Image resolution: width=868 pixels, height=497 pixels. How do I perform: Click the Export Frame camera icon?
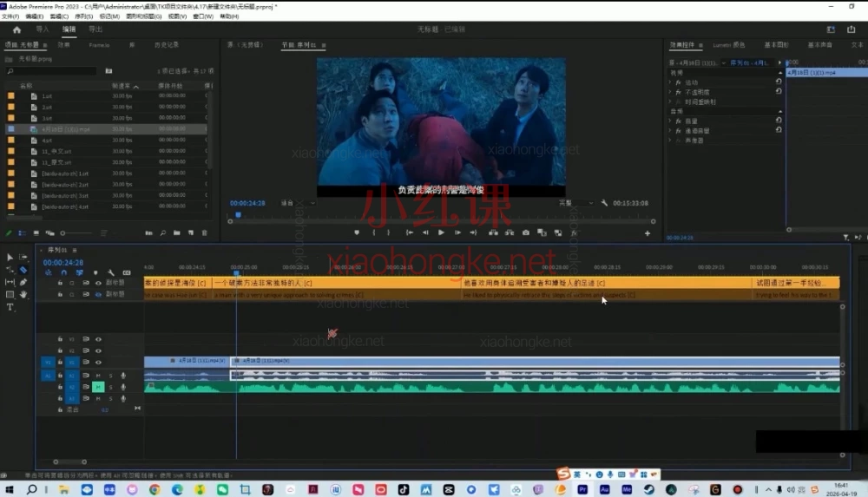pyautogui.click(x=525, y=233)
